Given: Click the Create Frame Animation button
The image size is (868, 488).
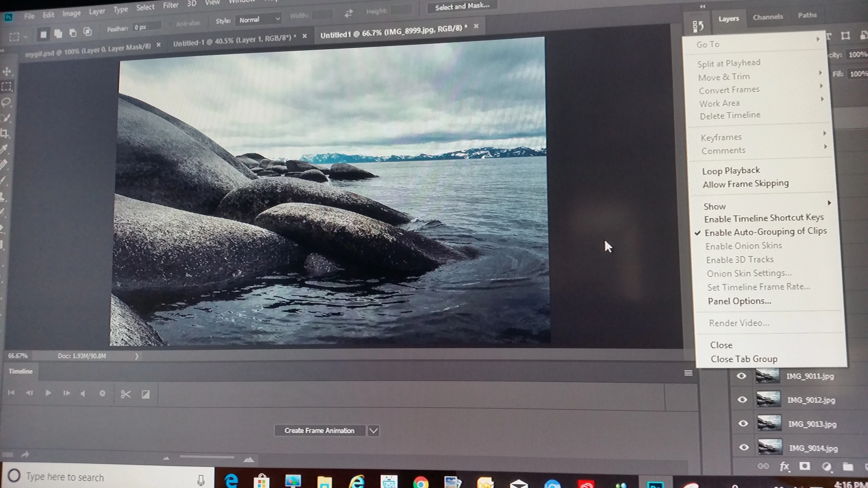Looking at the screenshot, I should pos(319,430).
